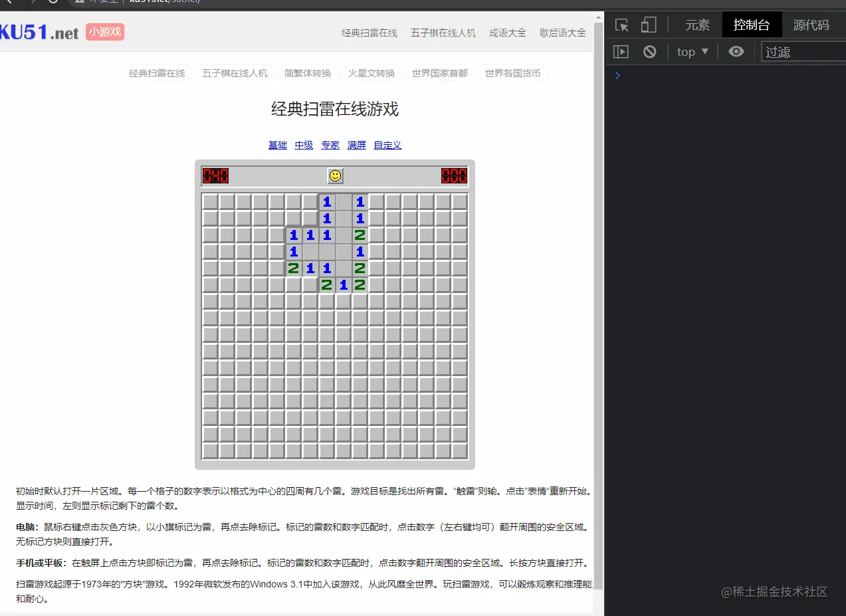This screenshot has width=846, height=616.
Task: Choose the 中级 difficulty level
Action: click(x=304, y=145)
